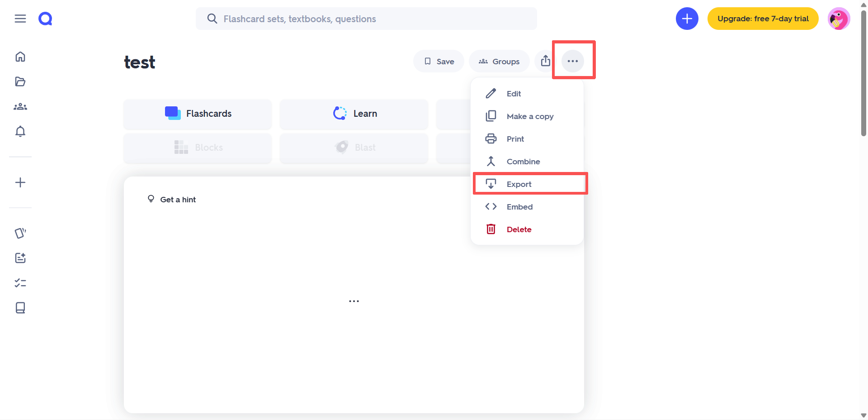
Task: Open the flashcards icon in sidebar
Action: point(20,233)
